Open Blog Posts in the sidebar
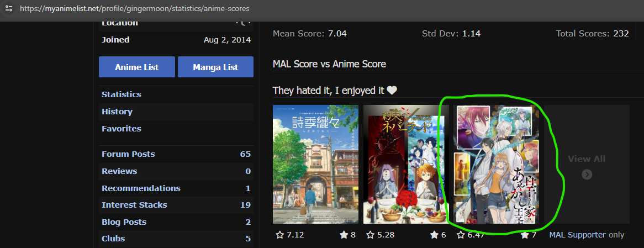The image size is (644, 248). [x=124, y=222]
